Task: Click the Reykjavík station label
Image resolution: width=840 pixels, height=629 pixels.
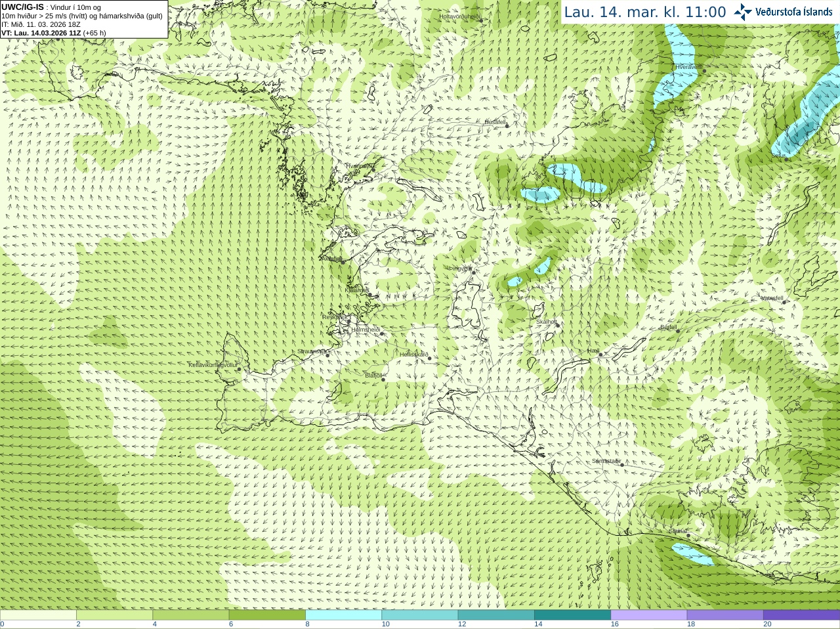Action: 335,317
